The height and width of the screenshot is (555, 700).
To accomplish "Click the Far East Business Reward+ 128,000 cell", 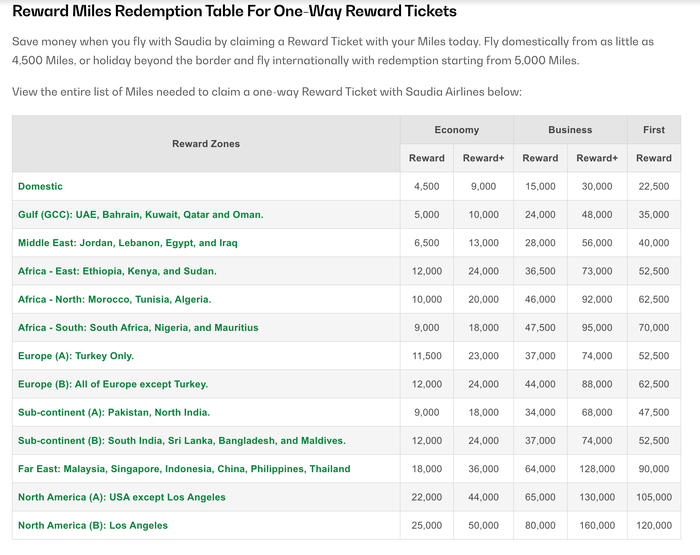I will tap(597, 469).
